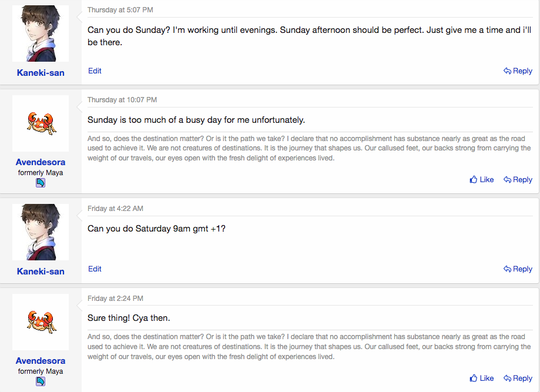Viewport: 540px width, 392px height.
Task: Open Avendesora profile from second post
Action: [41, 162]
